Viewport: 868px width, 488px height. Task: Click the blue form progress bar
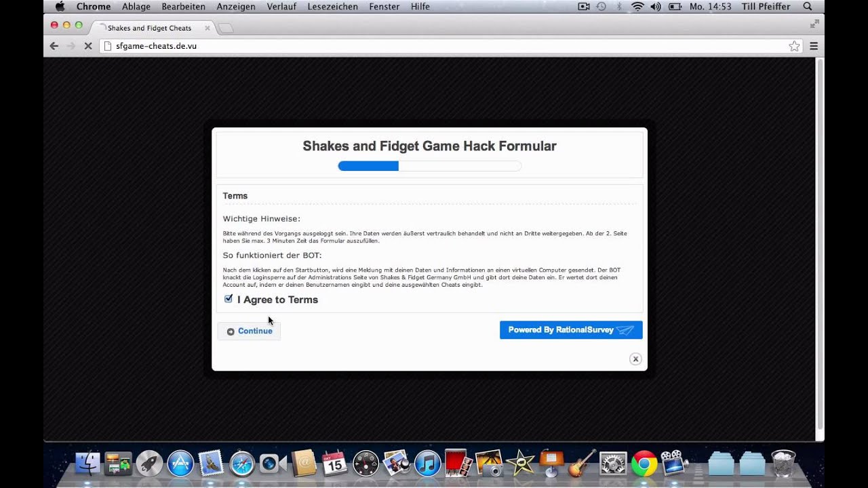(430, 165)
